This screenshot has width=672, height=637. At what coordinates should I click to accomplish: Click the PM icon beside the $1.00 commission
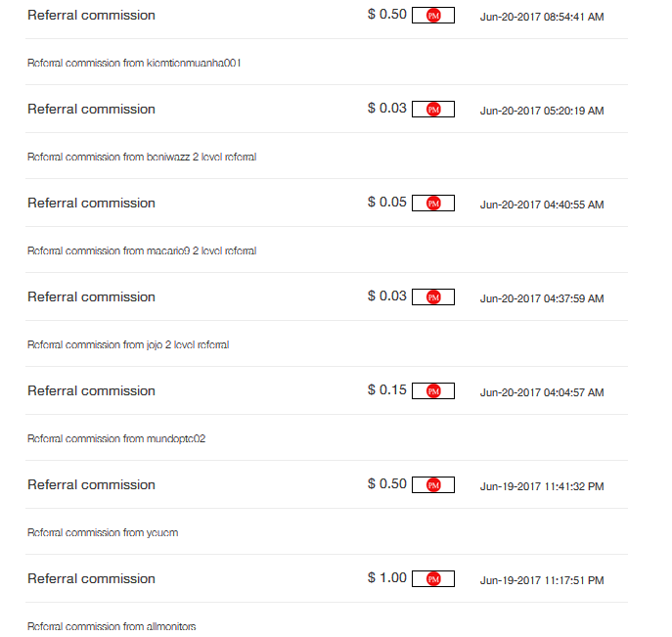tap(433, 579)
